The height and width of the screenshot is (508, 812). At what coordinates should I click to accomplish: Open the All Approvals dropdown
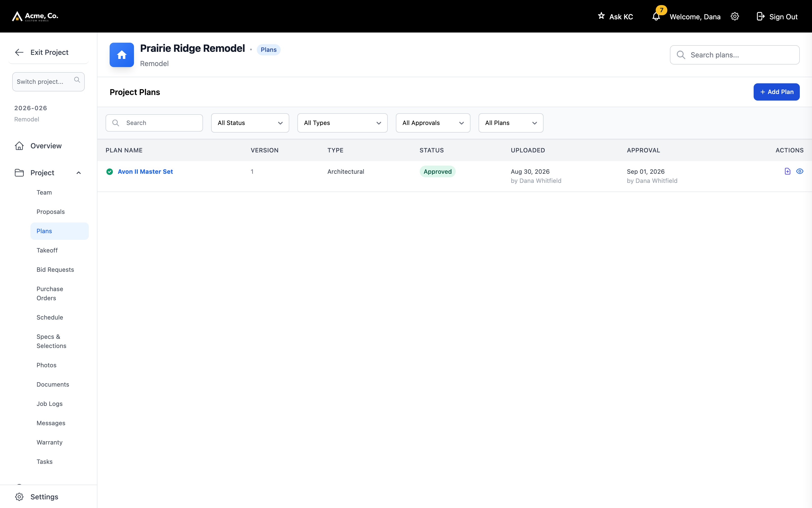(433, 123)
